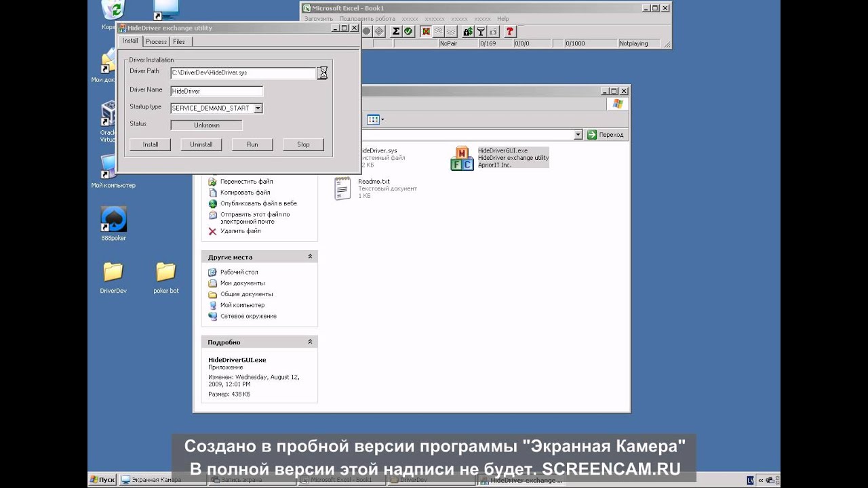Collapse the Подробно panel
Viewport: 868px width, 488px height.
310,342
